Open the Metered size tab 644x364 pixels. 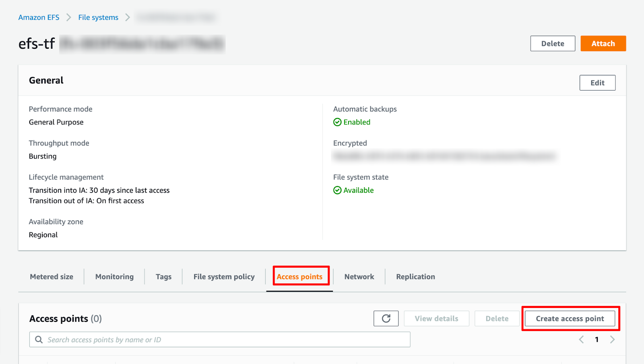(x=51, y=277)
